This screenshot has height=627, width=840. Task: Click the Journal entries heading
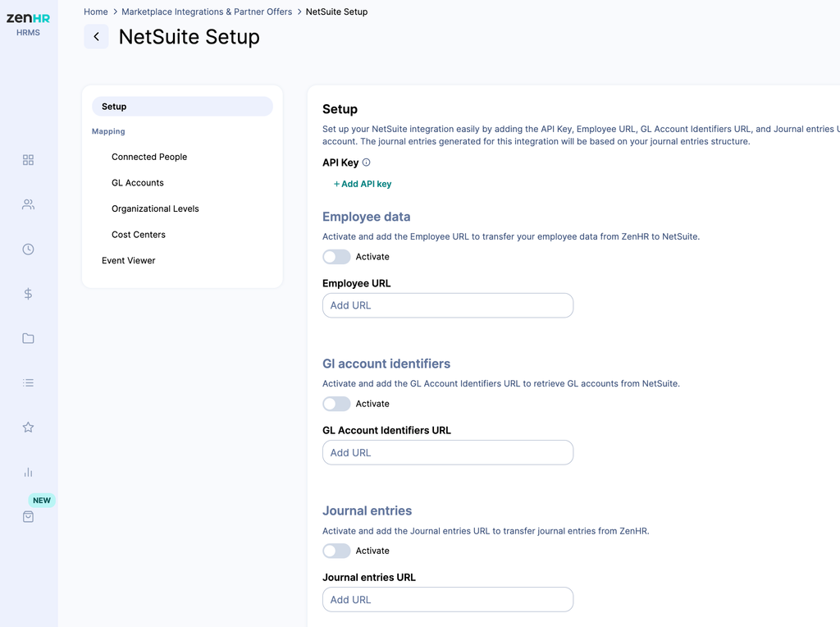tap(367, 510)
